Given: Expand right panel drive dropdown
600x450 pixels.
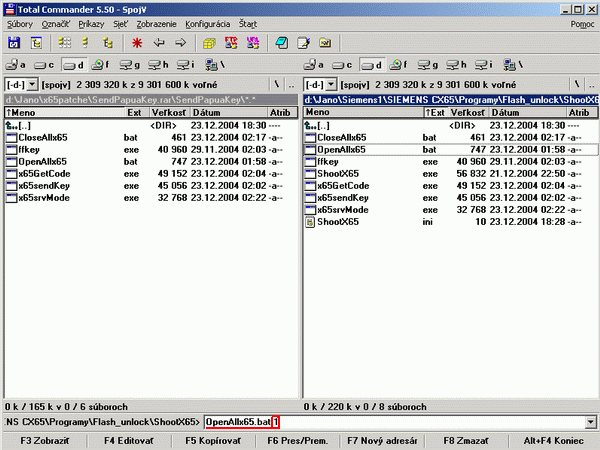Looking at the screenshot, I should point(331,84).
